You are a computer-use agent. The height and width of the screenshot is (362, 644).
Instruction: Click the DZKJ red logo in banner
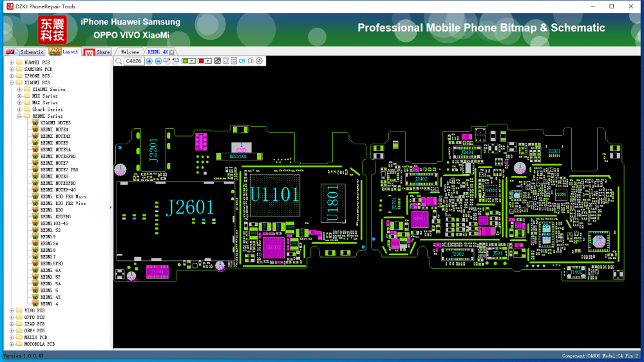[52, 30]
